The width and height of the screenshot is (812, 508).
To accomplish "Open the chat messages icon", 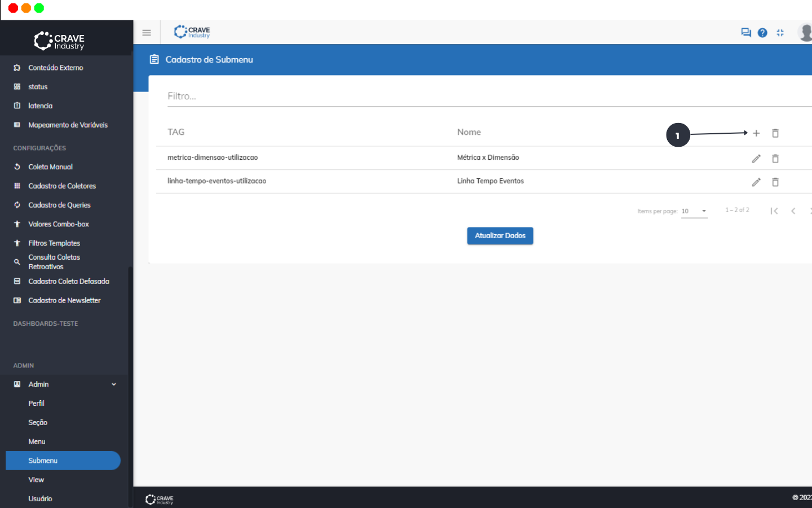I will click(x=746, y=33).
